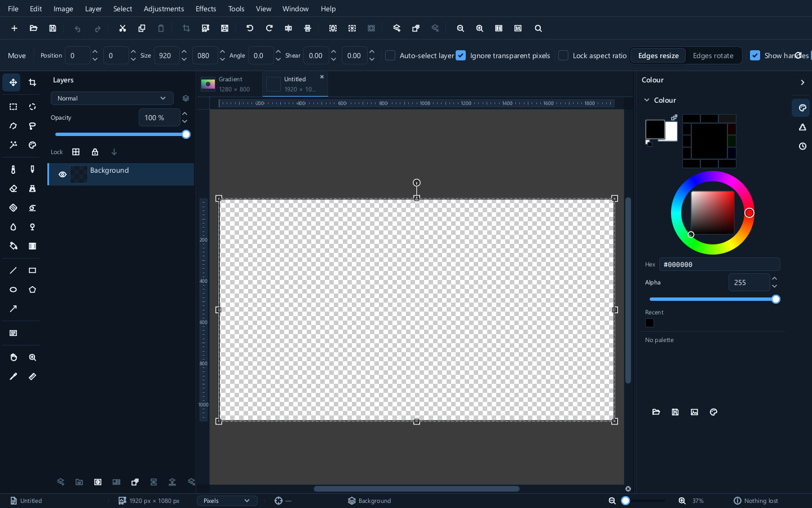Select the Eraser tool
This screenshot has width=812, height=508.
13,189
